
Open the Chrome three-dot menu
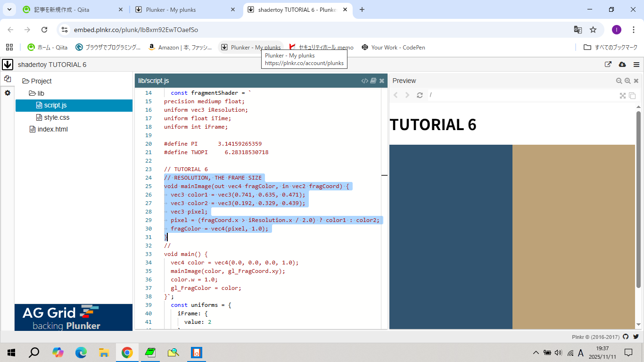pyautogui.click(x=633, y=30)
